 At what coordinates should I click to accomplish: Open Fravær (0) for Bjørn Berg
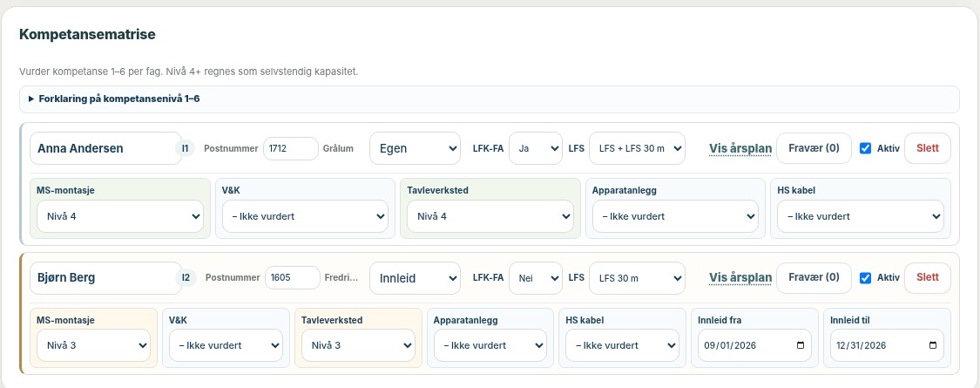pyautogui.click(x=814, y=278)
